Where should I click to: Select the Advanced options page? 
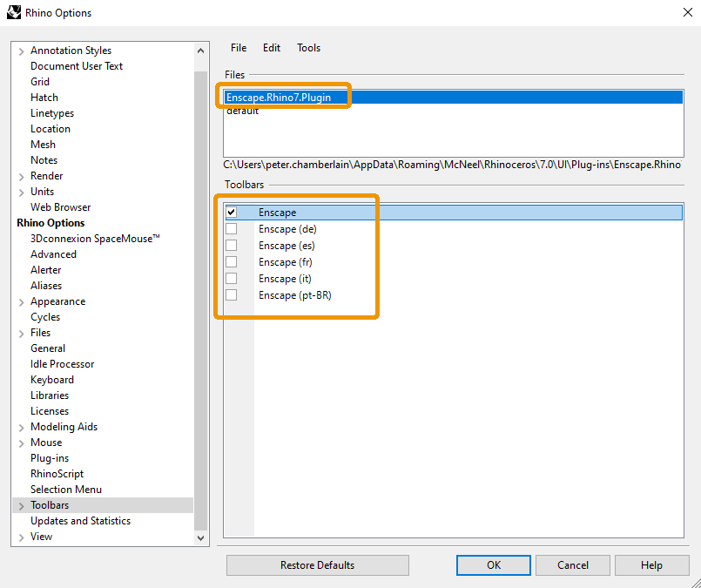[53, 254]
